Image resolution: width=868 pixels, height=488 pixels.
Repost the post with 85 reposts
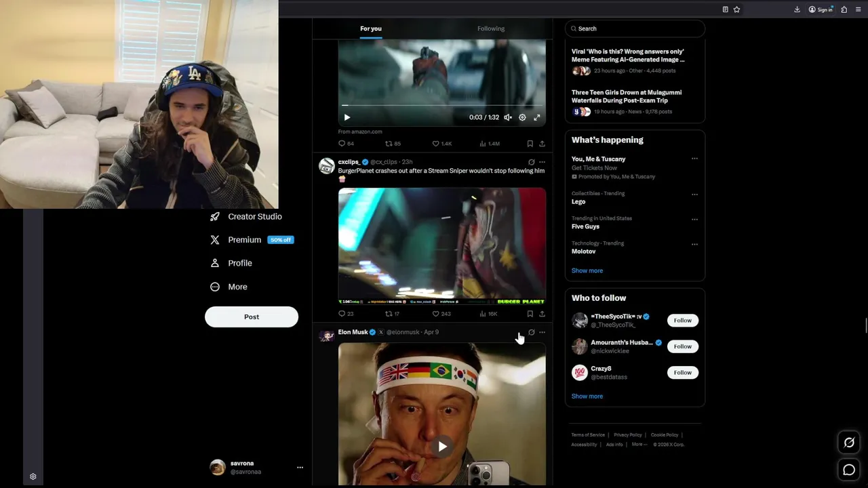393,144
